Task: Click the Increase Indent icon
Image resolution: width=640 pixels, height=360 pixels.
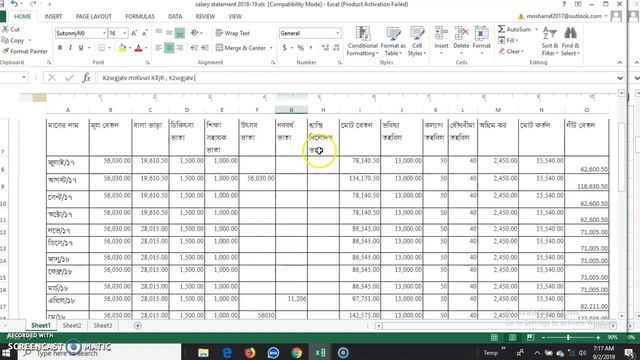Action: pos(205,48)
